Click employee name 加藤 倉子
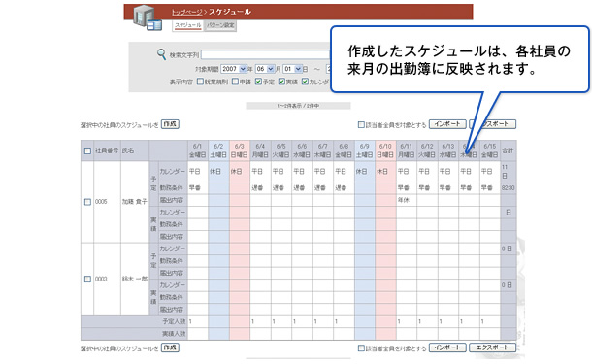 click(134, 202)
